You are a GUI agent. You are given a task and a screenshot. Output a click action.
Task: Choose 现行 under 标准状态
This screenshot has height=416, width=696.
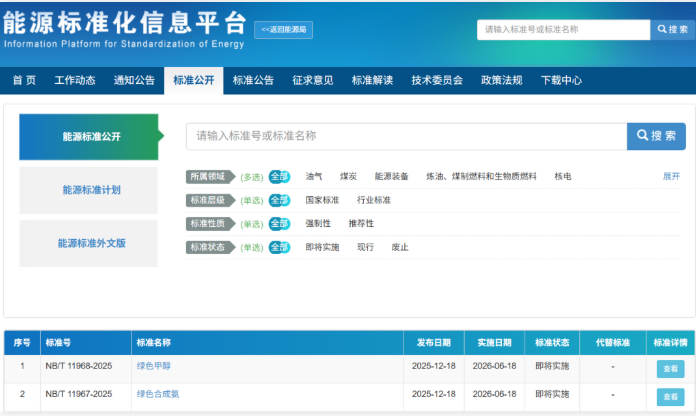pyautogui.click(x=365, y=247)
